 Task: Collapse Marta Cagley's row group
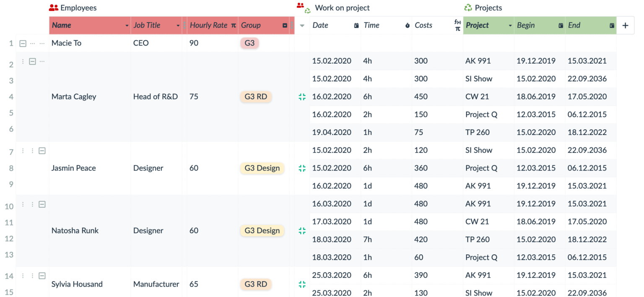pyautogui.click(x=32, y=61)
